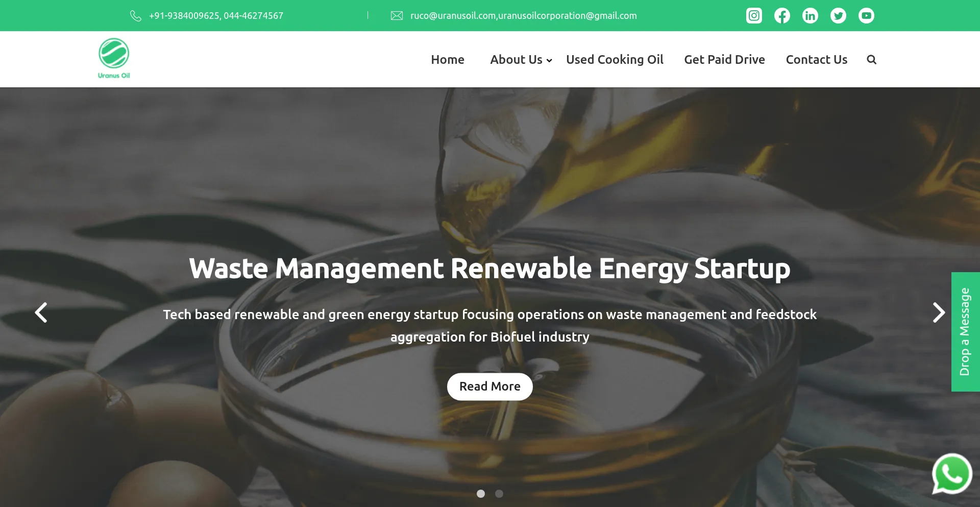Open WhatsApp chat bubble icon
The height and width of the screenshot is (507, 980).
952,474
